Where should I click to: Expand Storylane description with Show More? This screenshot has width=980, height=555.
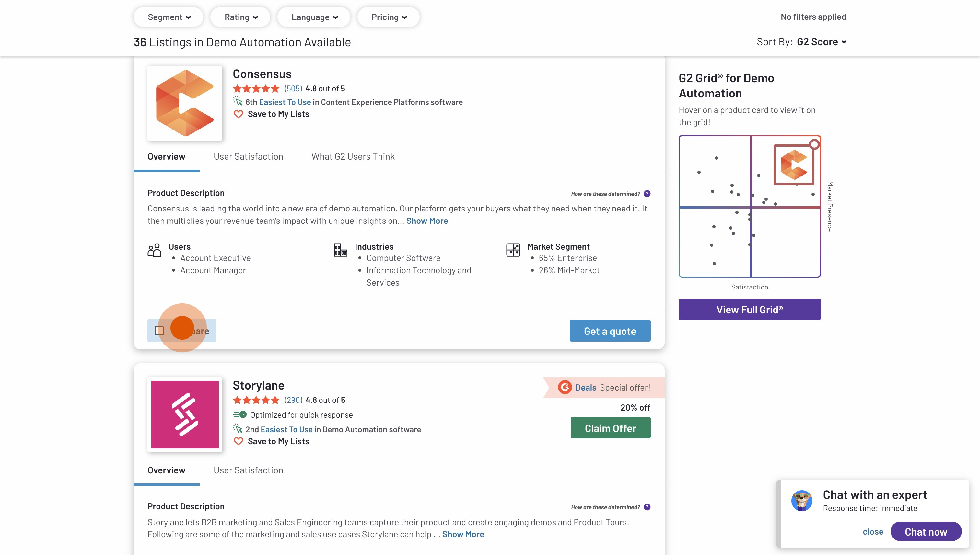(463, 534)
